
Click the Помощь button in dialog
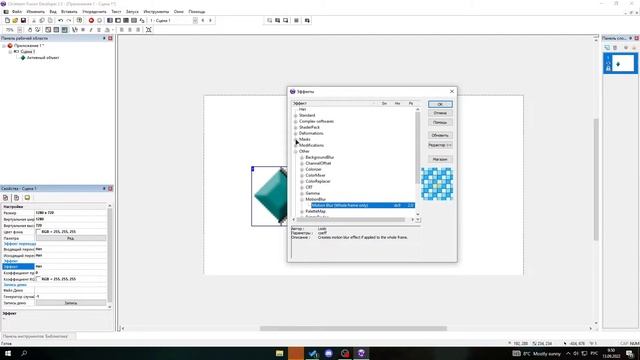coord(440,122)
